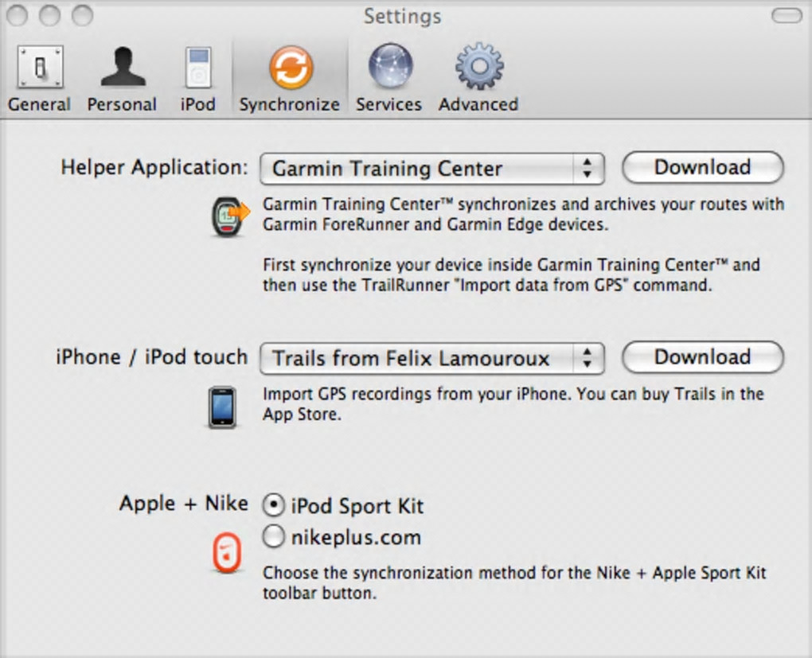The image size is (812, 658).
Task: Select the iPod Sport Kit radio button
Action: pos(273,505)
